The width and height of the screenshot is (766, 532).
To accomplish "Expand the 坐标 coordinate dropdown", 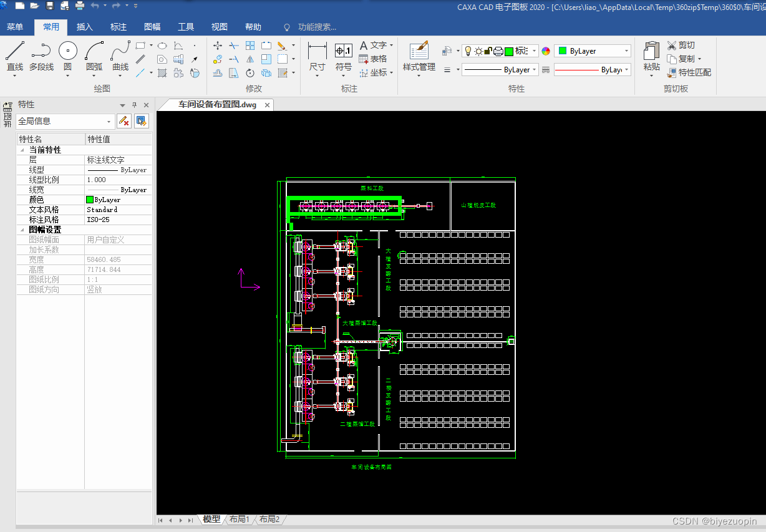I will [x=392, y=72].
